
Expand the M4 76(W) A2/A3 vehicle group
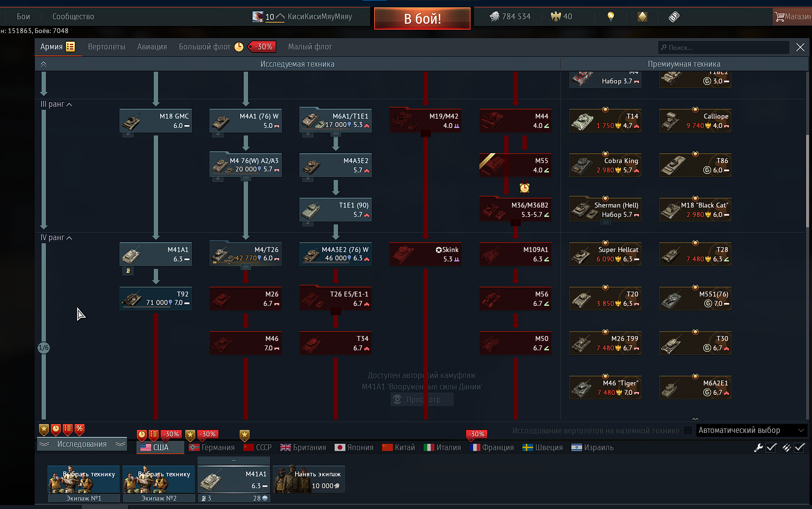point(246,178)
